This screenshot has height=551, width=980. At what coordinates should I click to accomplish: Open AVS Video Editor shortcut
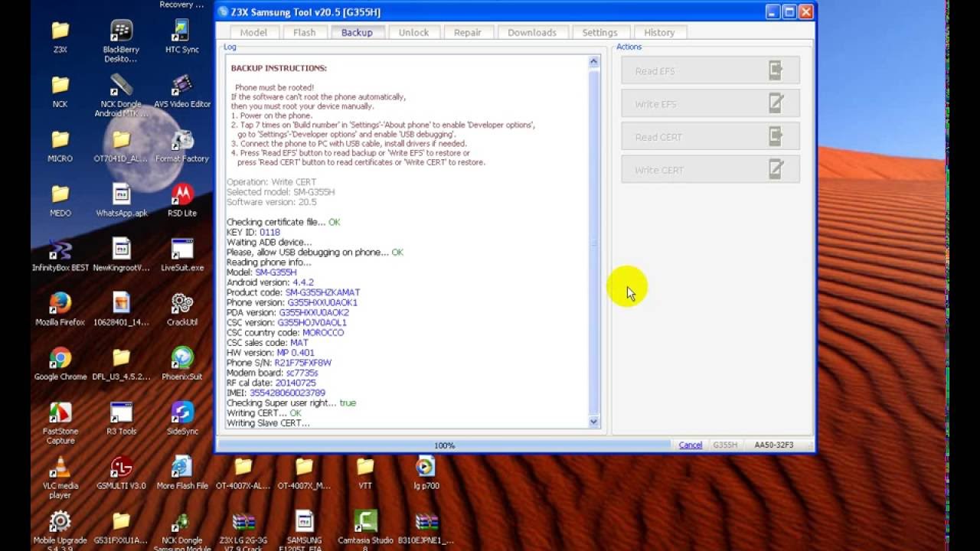[182, 91]
